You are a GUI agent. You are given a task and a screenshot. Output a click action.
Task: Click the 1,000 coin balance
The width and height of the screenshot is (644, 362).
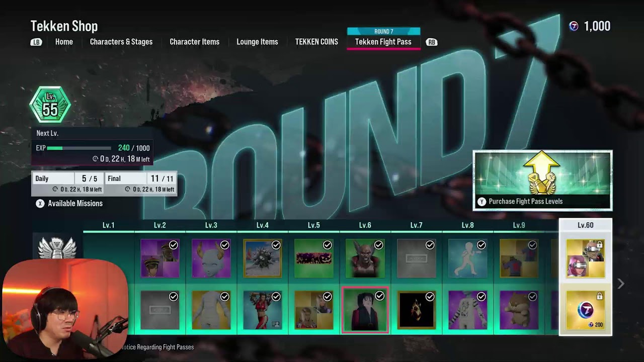[597, 26]
